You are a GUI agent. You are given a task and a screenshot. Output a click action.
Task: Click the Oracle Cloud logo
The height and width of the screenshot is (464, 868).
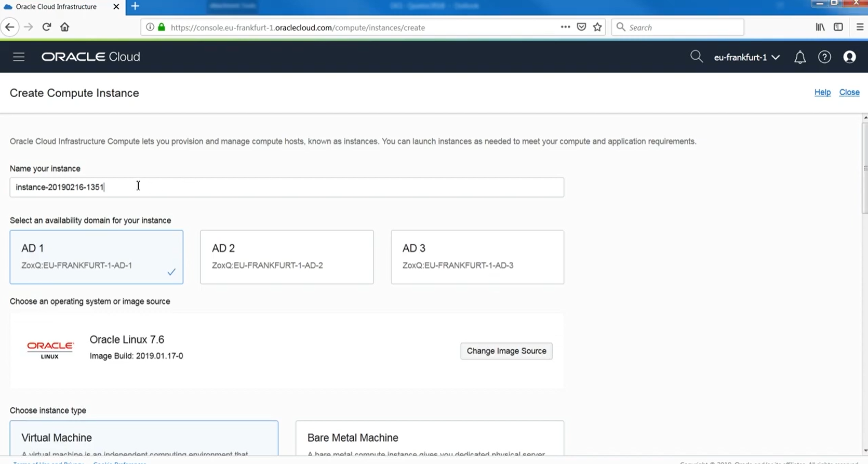(x=91, y=57)
